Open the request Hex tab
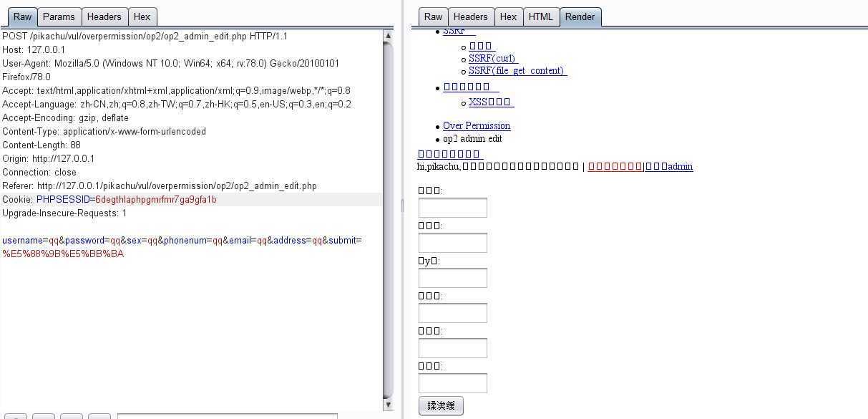Image resolution: width=868 pixels, height=419 pixels. tap(142, 16)
